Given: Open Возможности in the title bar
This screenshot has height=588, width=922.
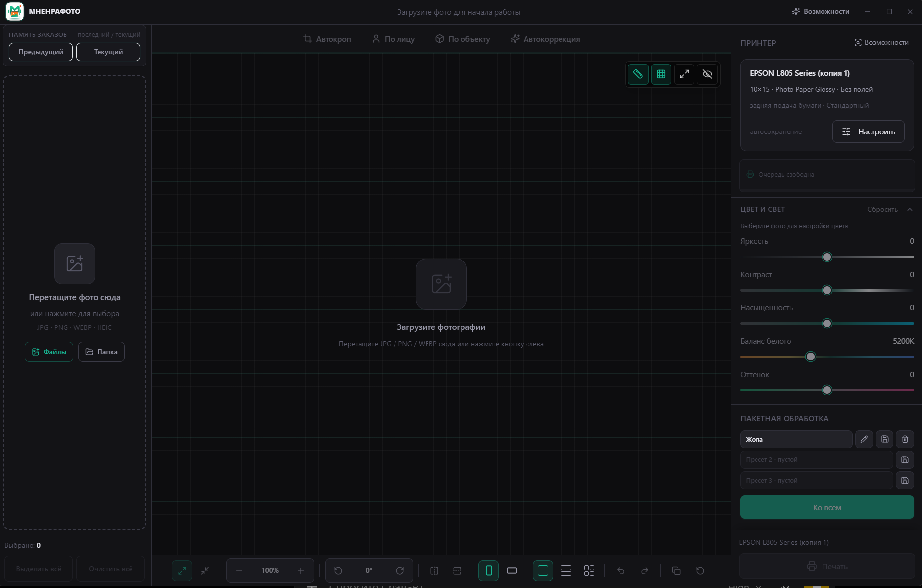Looking at the screenshot, I should (x=821, y=11).
